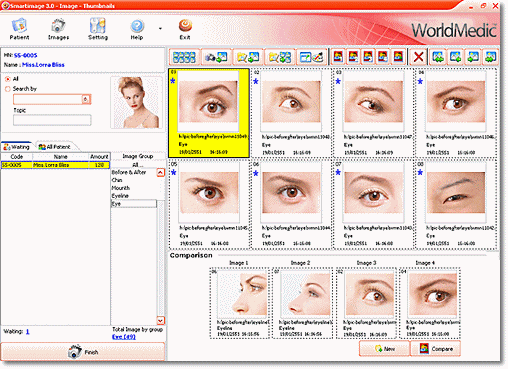Viewport: 508px width, 369px height.
Task: Select Before & After image group
Action: [133, 172]
